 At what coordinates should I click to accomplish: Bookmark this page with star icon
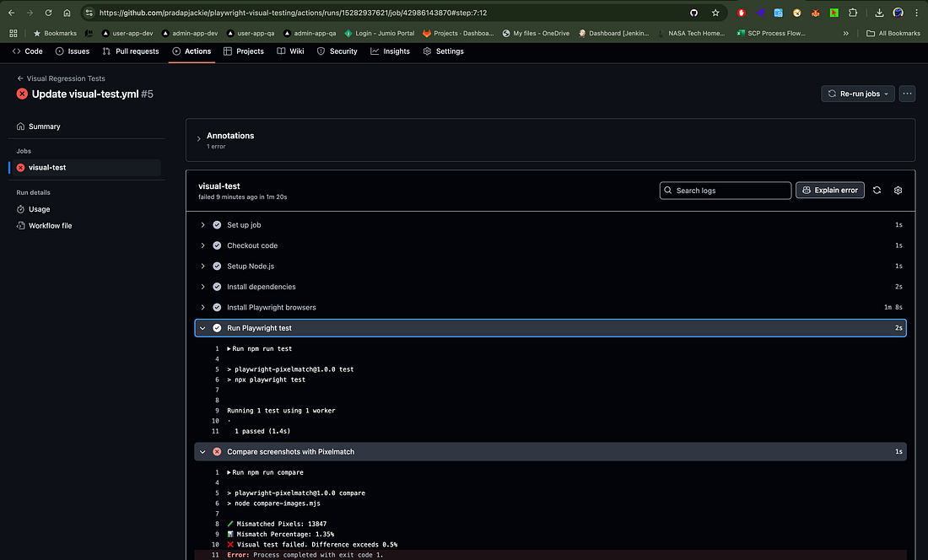pyautogui.click(x=715, y=13)
